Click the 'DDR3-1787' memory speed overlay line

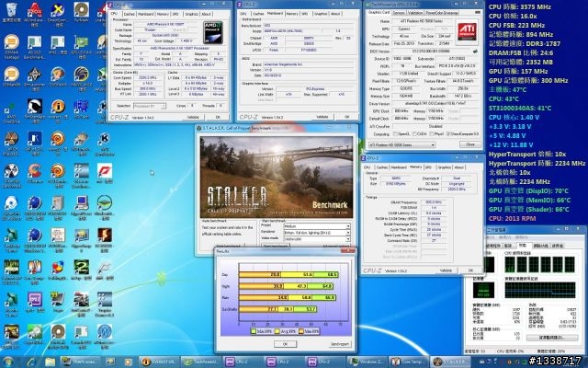tap(525, 44)
